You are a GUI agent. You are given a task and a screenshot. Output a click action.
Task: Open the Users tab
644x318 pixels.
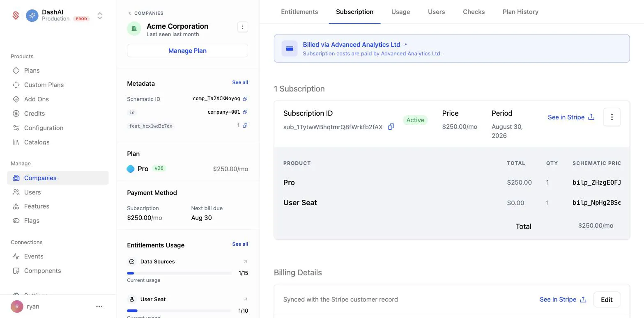pos(436,12)
